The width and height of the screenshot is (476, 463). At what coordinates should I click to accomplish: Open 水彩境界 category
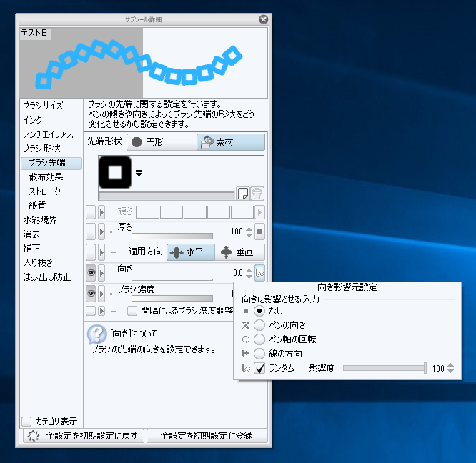click(40, 219)
